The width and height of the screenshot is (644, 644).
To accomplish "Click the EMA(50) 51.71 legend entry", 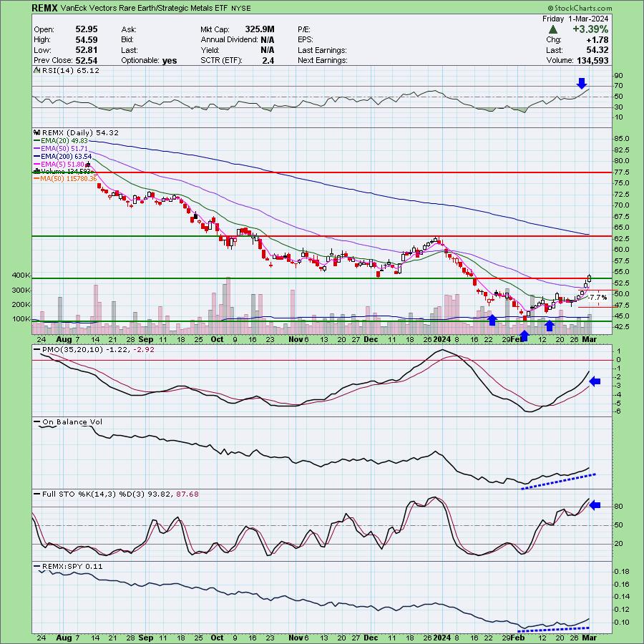I will [x=64, y=148].
